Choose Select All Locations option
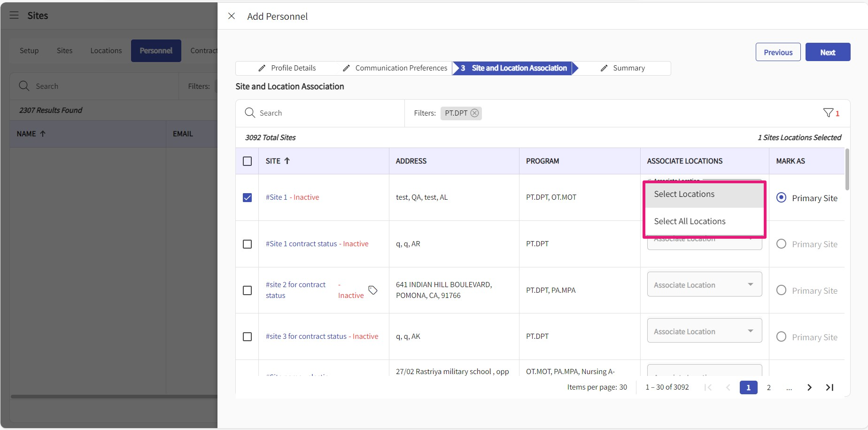The height and width of the screenshot is (430, 868). [690, 221]
